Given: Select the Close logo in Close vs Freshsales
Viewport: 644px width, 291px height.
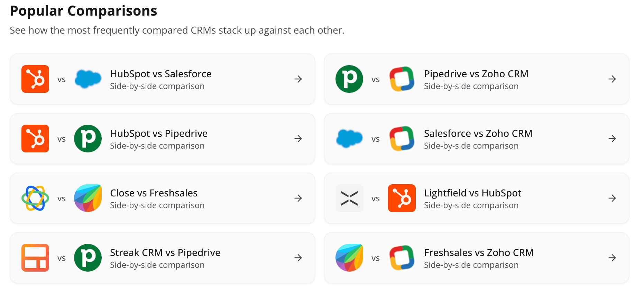Looking at the screenshot, I should coord(35,198).
